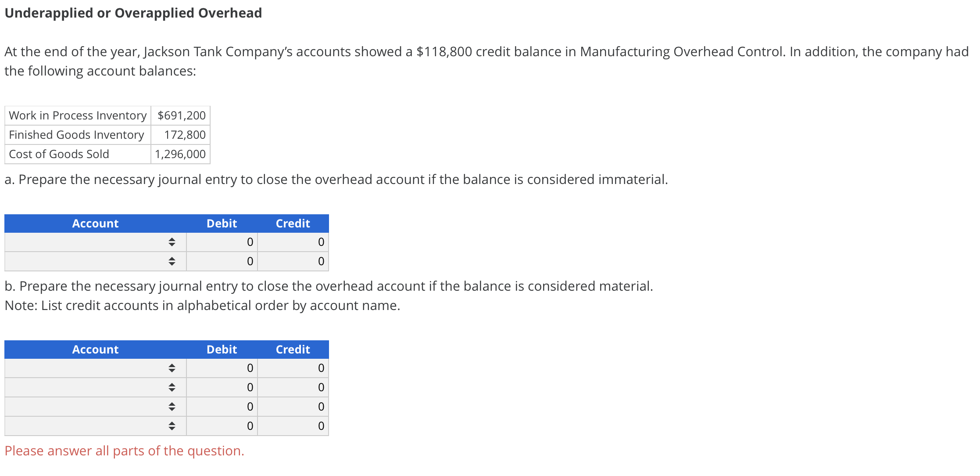
Task: Click the Debit header of table b
Action: 222,349
